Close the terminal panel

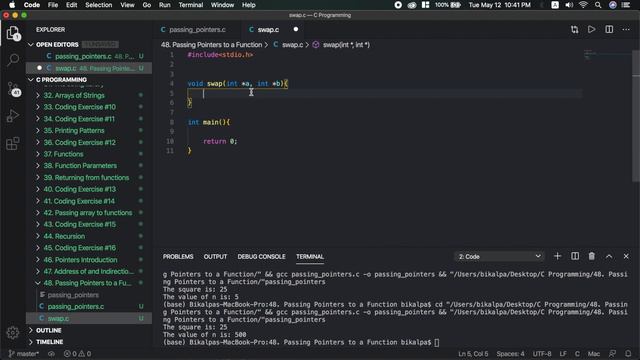[626, 256]
